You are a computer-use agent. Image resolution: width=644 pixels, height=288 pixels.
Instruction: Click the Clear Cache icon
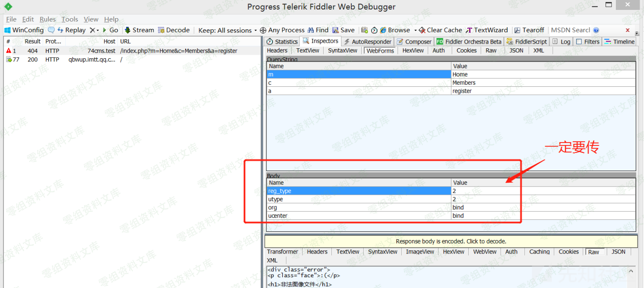pos(422,30)
